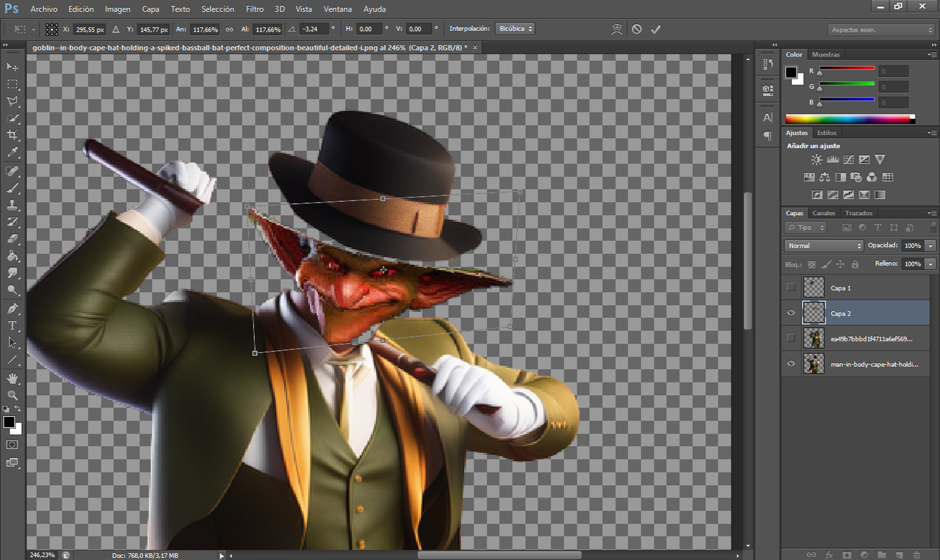The image size is (940, 560).
Task: Toggle the maintain aspect ratio chain link
Action: pyautogui.click(x=229, y=29)
